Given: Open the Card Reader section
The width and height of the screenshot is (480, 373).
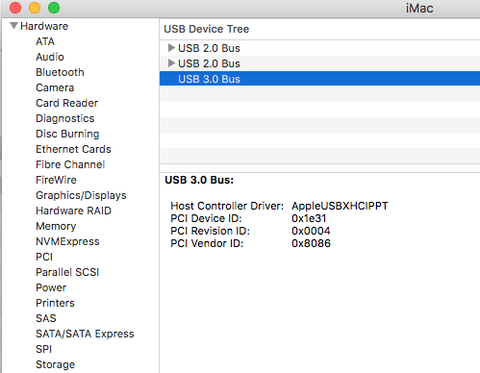Looking at the screenshot, I should (x=67, y=103).
